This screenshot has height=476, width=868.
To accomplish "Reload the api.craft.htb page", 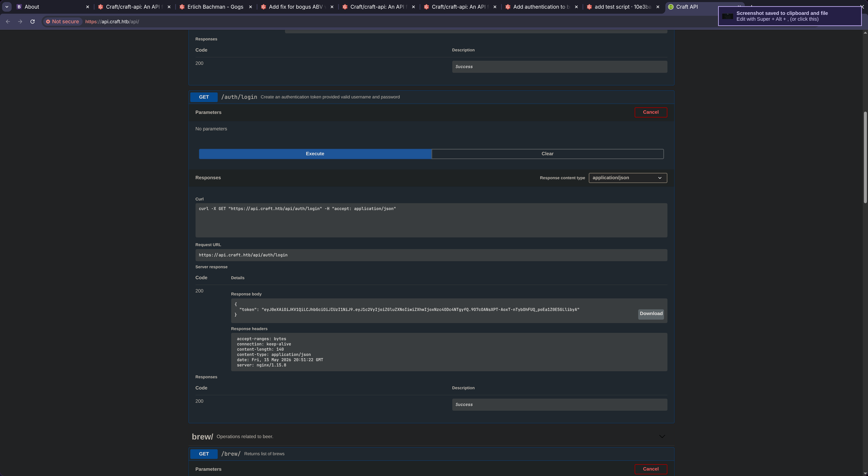I will point(33,22).
